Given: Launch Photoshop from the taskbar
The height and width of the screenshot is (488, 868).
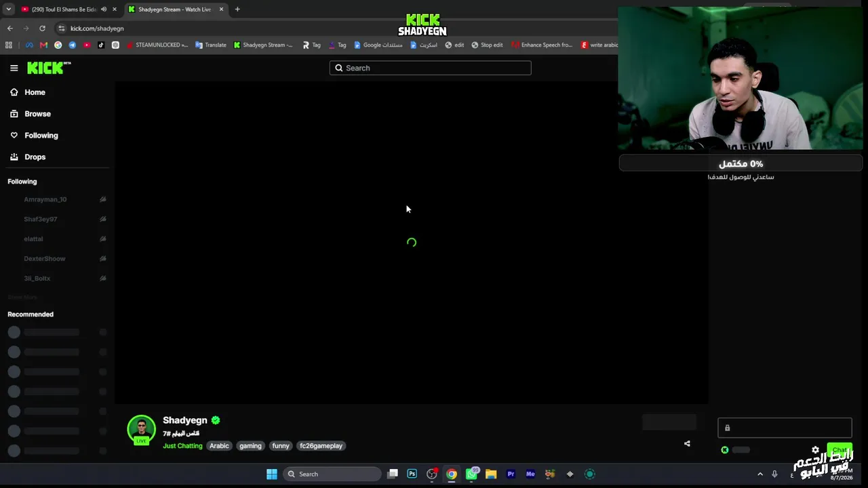Looking at the screenshot, I should point(412,474).
